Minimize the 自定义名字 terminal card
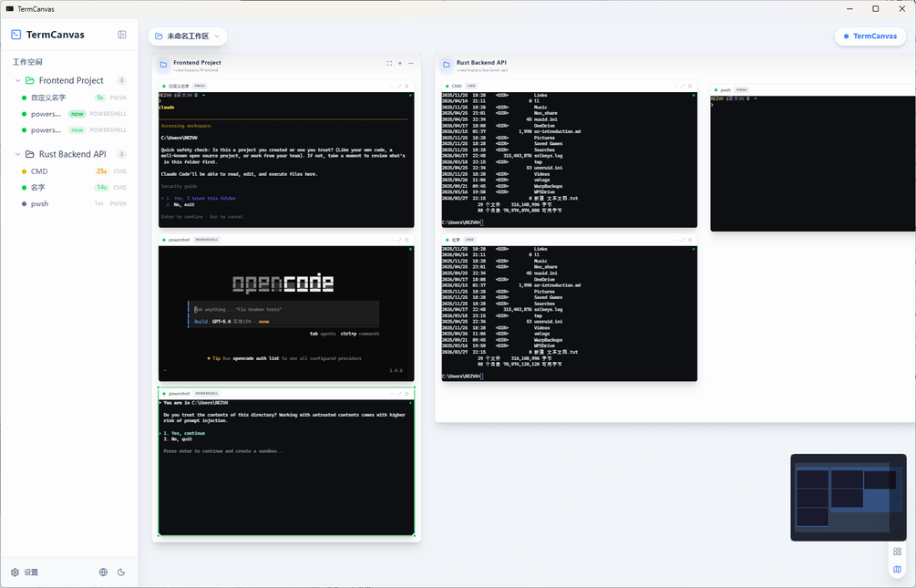 coord(392,86)
